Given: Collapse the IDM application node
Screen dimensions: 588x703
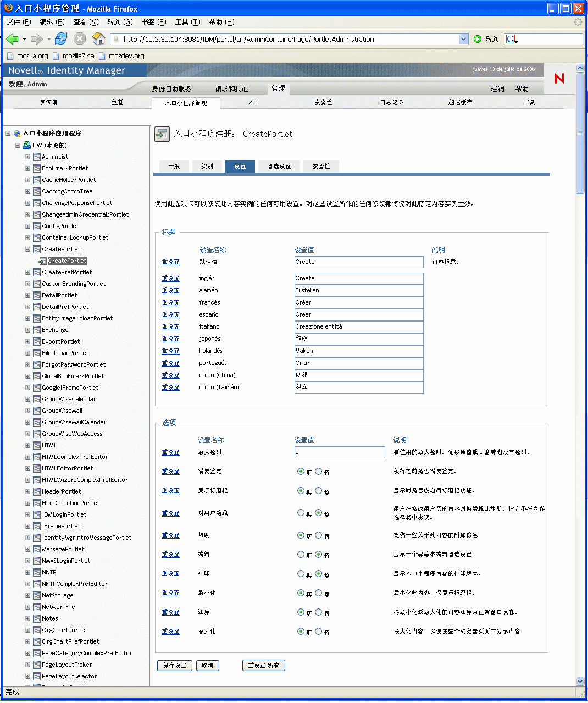Looking at the screenshot, I should tap(18, 145).
